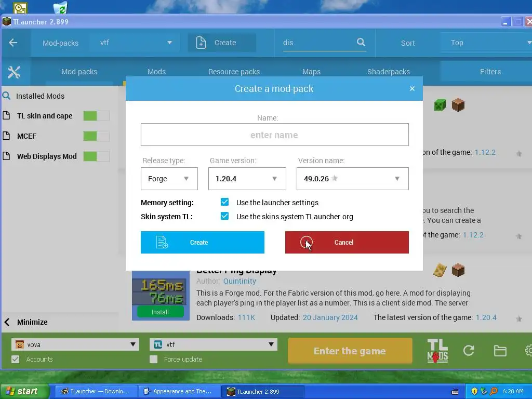Open the vtf version dropdown in the bottom bar

[x=214, y=344]
